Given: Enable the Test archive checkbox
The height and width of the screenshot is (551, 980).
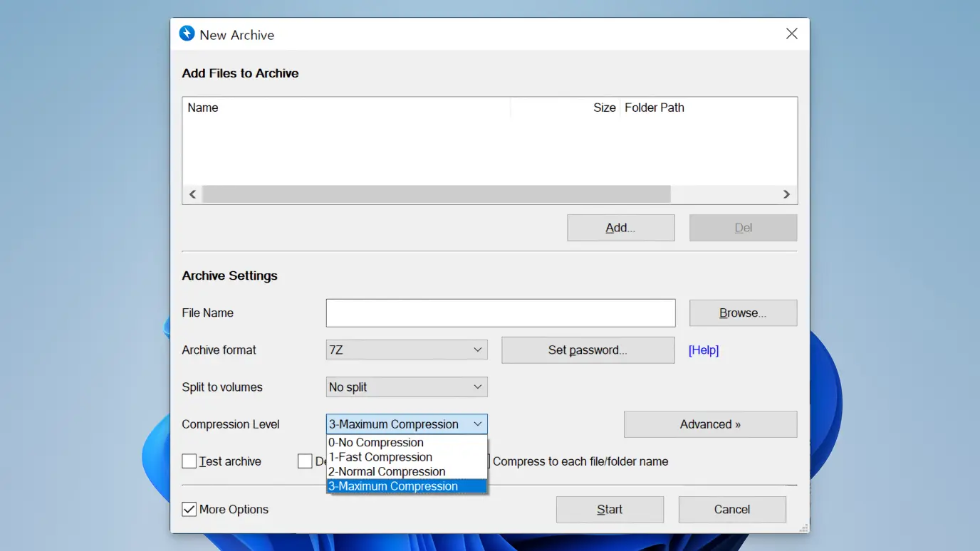Looking at the screenshot, I should (x=189, y=461).
